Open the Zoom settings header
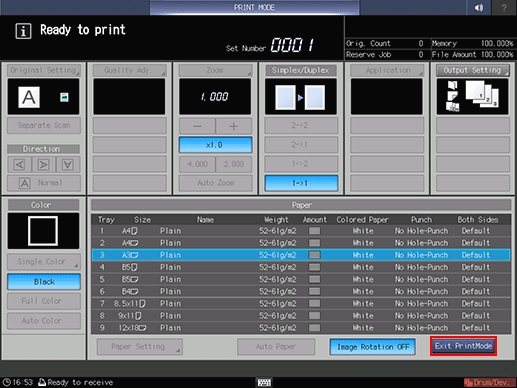 point(215,70)
